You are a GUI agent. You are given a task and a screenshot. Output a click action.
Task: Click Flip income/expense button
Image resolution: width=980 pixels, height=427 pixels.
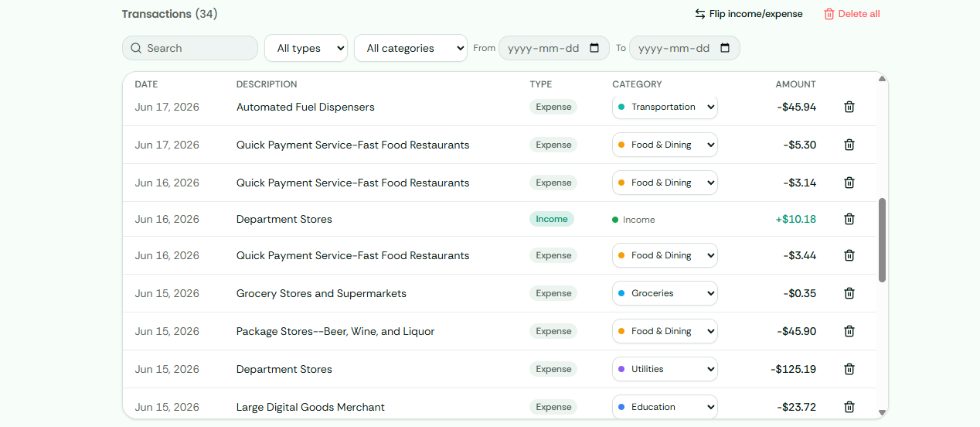pos(748,14)
